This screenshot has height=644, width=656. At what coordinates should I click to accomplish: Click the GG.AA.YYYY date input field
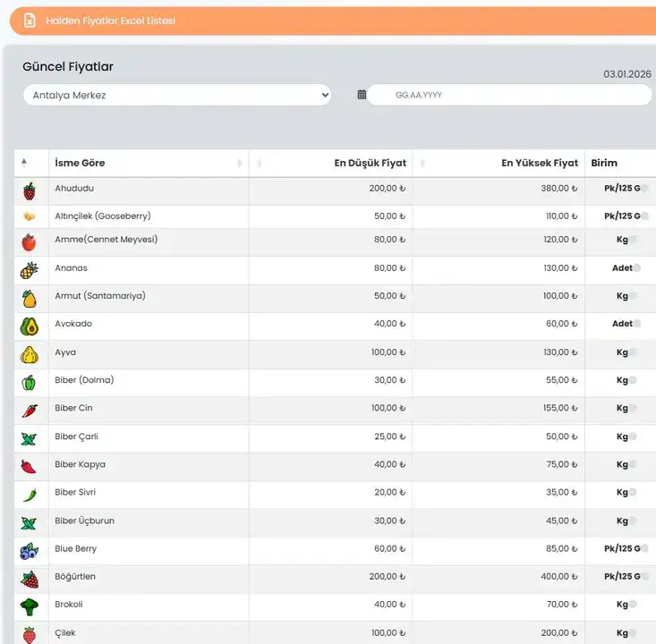pos(510,95)
